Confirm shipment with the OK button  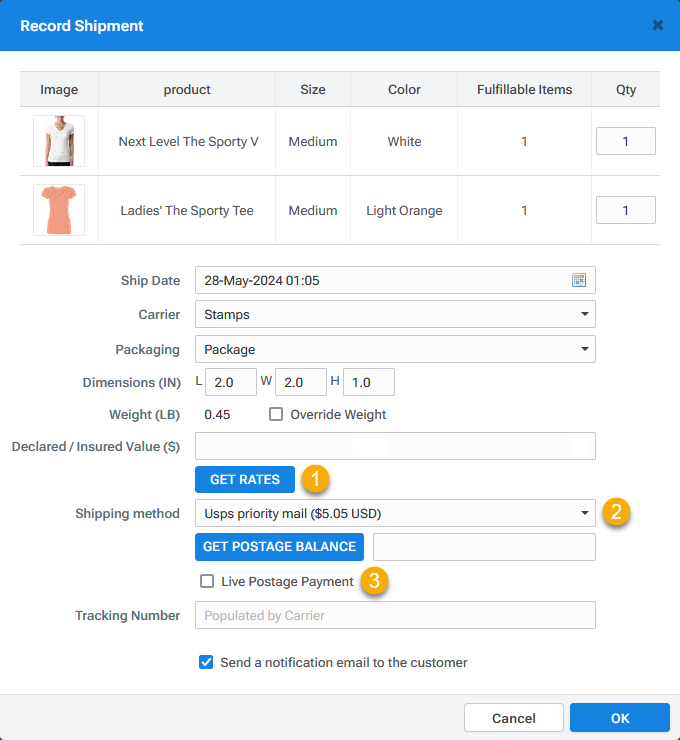(x=619, y=718)
